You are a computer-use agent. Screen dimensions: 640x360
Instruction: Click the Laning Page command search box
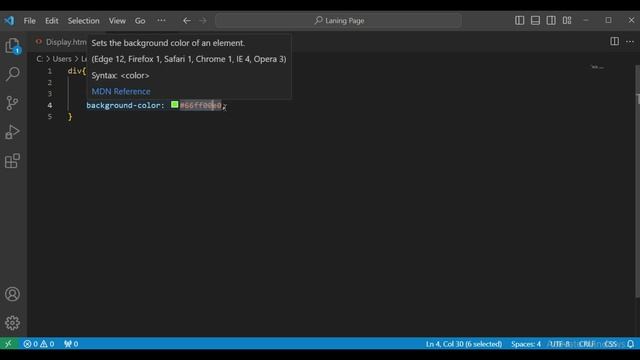click(x=339, y=20)
